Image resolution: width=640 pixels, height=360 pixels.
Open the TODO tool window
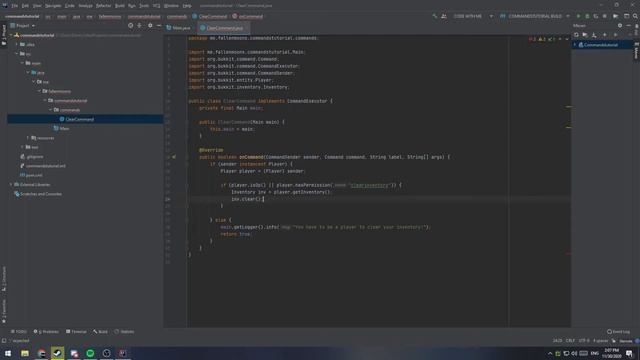(x=19, y=331)
